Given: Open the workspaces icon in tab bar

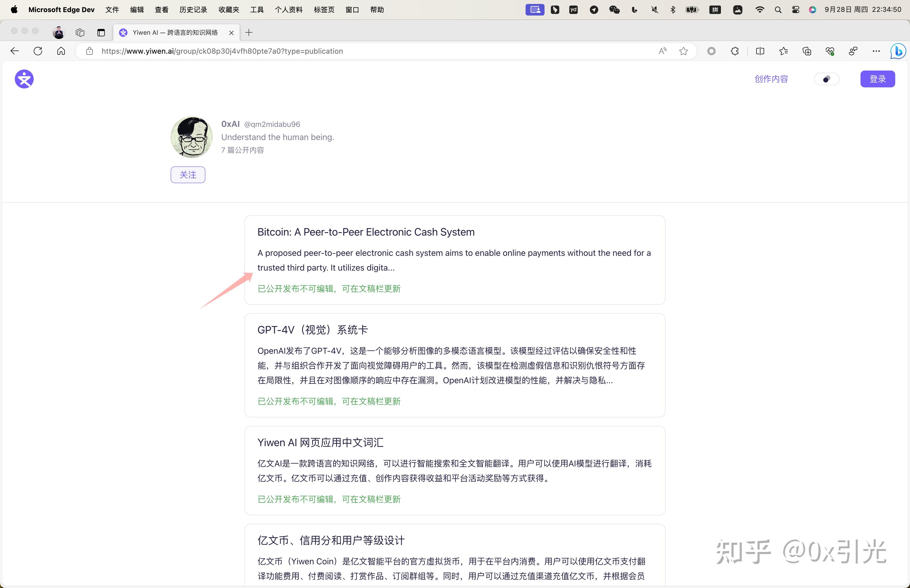Looking at the screenshot, I should pos(80,32).
